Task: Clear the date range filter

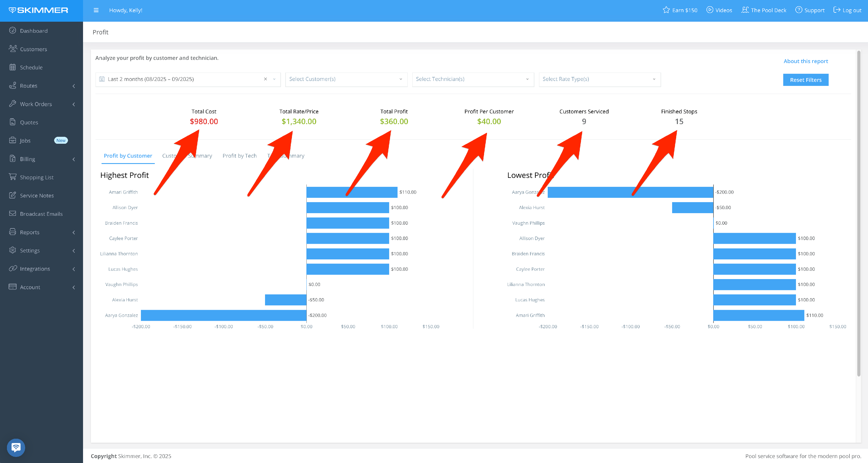Action: (266, 79)
